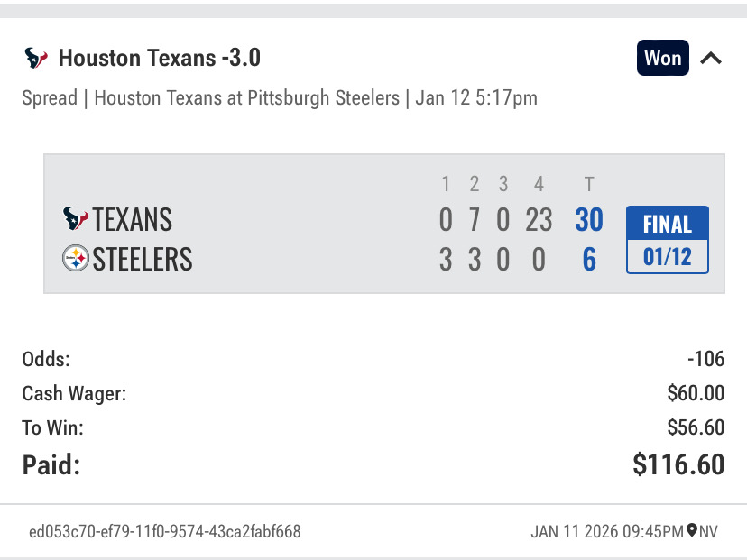
Task: Click the Steelers total score of 6
Action: pyautogui.click(x=589, y=260)
